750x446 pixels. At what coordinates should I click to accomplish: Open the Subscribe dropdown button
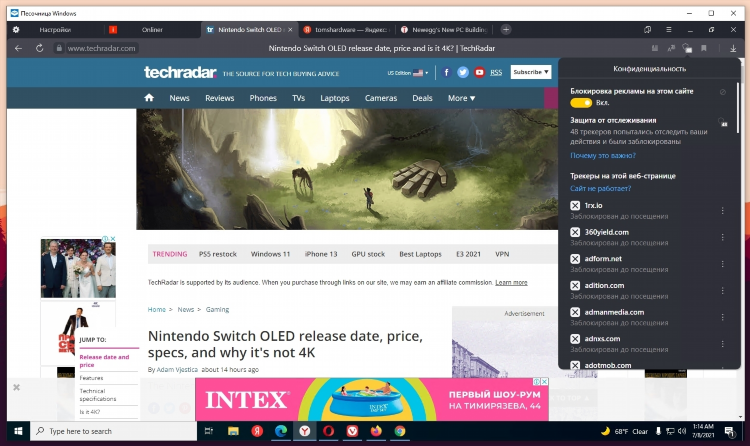(531, 72)
